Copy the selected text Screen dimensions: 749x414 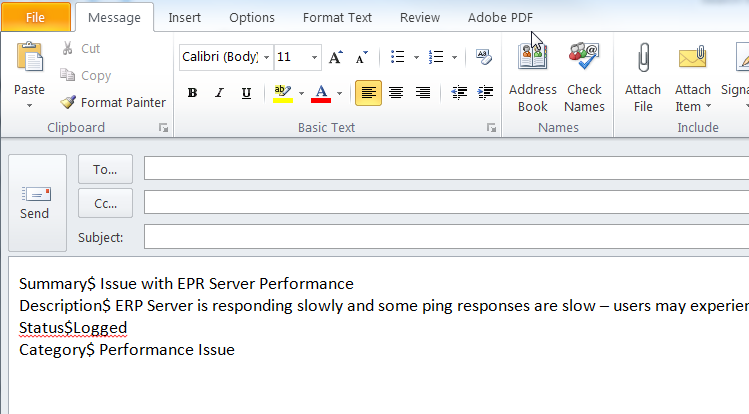[86, 75]
